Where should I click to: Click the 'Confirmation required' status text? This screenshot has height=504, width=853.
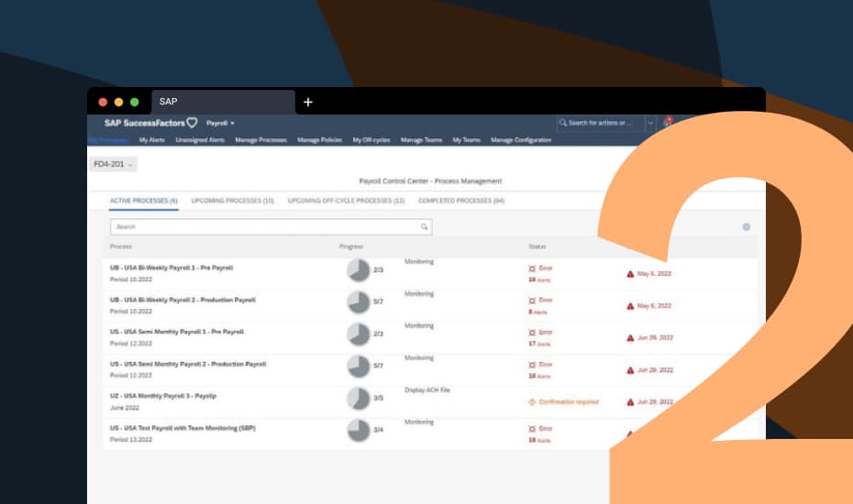tap(569, 402)
